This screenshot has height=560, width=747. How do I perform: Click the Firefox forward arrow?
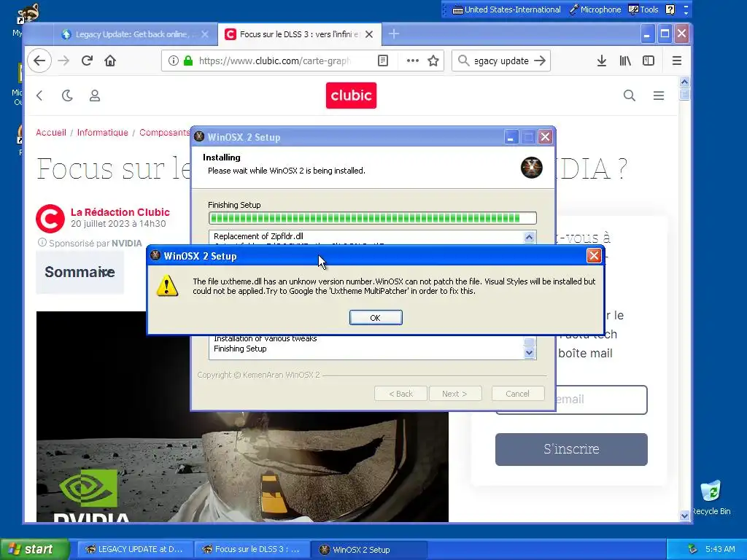point(63,61)
